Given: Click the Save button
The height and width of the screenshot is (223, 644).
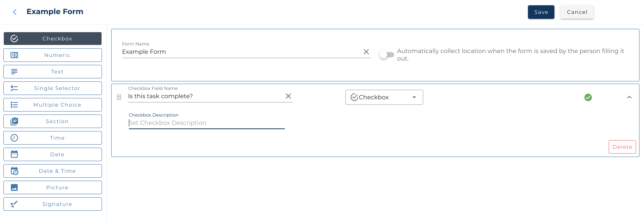Looking at the screenshot, I should pyautogui.click(x=541, y=12).
